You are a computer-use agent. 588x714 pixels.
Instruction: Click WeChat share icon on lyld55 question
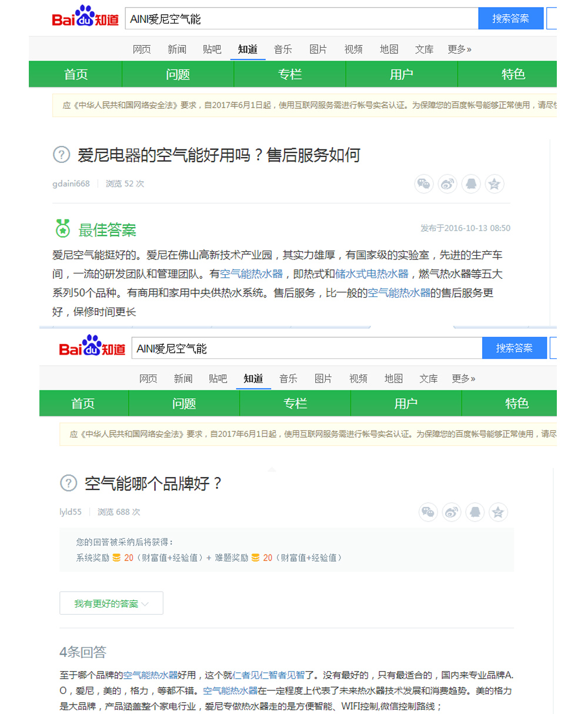tap(428, 512)
